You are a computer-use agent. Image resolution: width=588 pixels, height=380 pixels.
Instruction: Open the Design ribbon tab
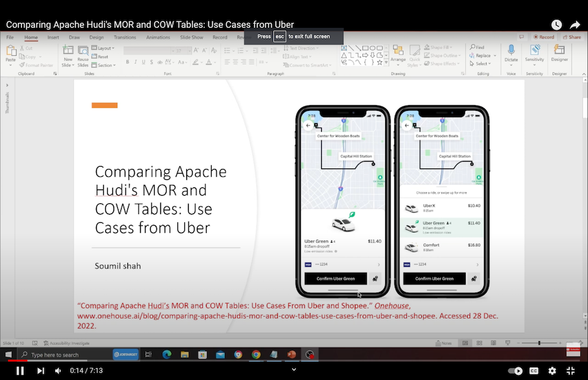[96, 37]
